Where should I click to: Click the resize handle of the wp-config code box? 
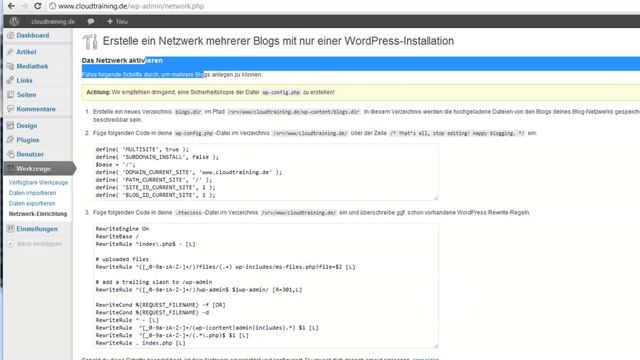tap(436, 198)
